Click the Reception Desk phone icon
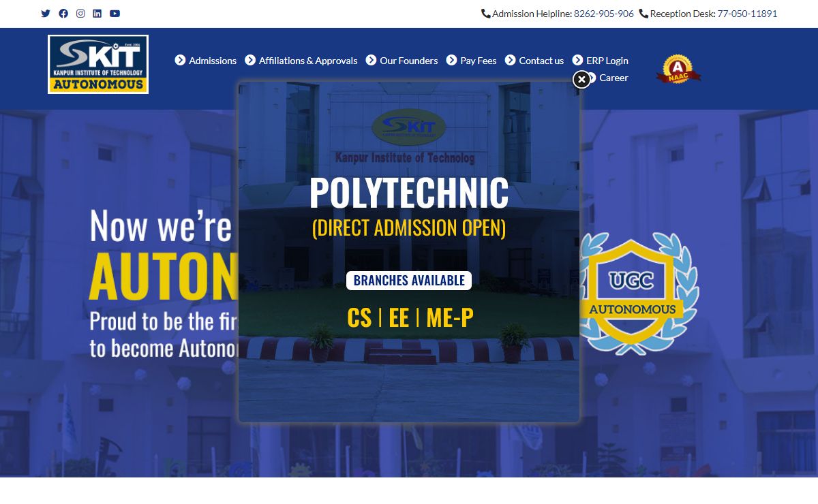 pos(643,14)
